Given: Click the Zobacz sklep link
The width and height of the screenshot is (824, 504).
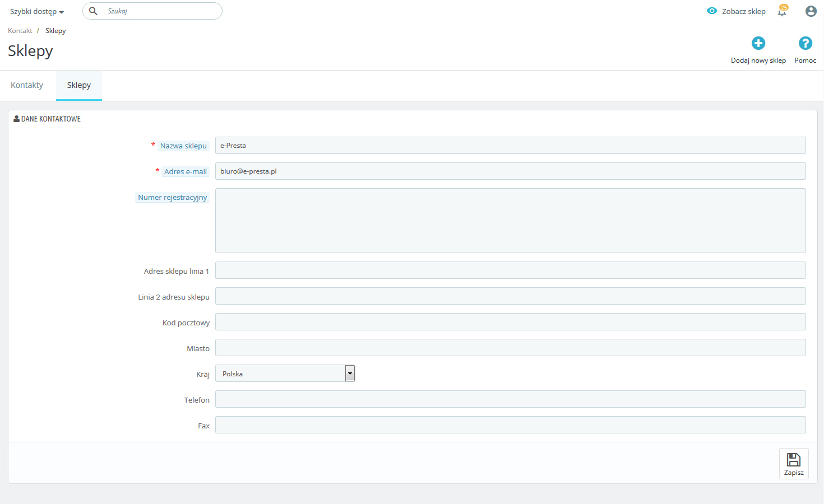Looking at the screenshot, I should click(743, 12).
